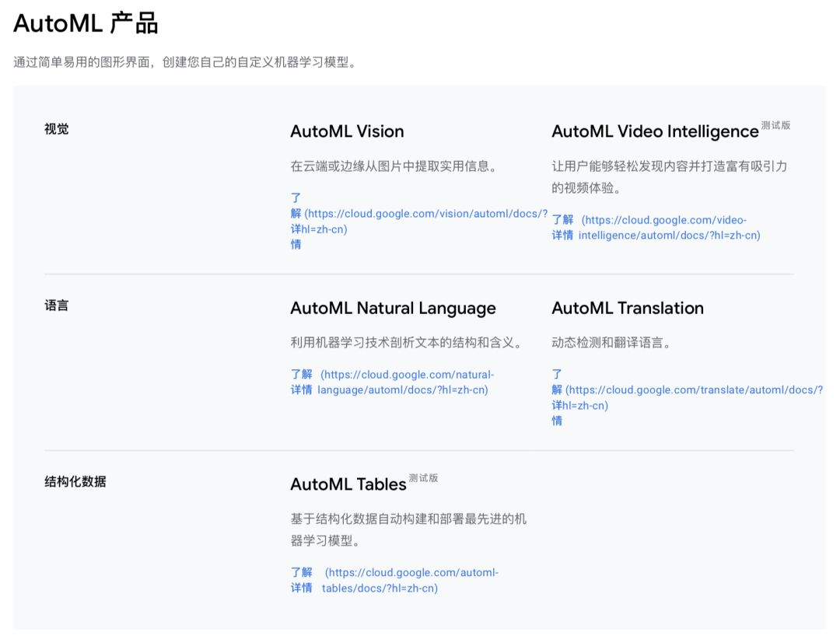Click the AutoML Vision heading
This screenshot has height=639, width=840.
click(347, 131)
